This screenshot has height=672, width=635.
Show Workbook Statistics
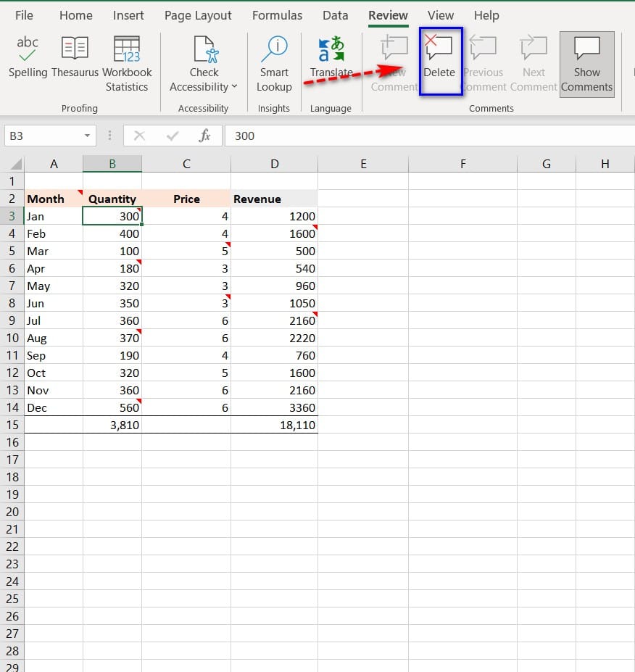pos(127,65)
